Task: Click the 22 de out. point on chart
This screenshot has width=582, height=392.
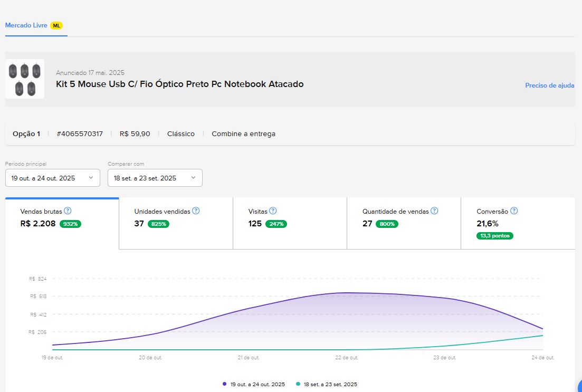Action: pyautogui.click(x=347, y=293)
